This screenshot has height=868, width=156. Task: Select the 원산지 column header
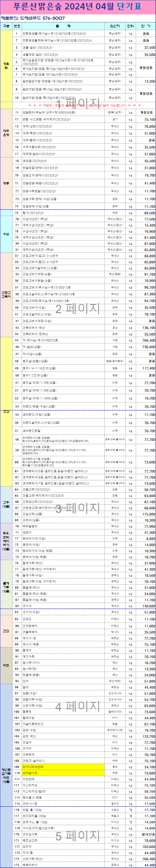115,26
